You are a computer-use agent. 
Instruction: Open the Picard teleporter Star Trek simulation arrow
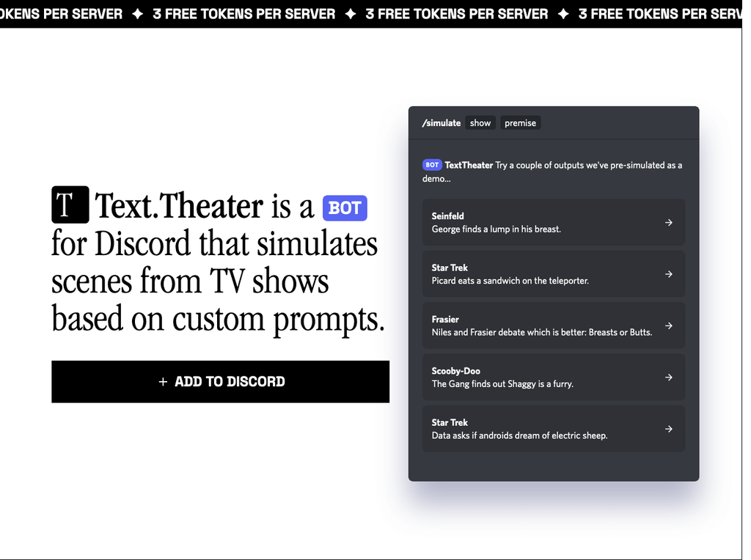click(668, 273)
